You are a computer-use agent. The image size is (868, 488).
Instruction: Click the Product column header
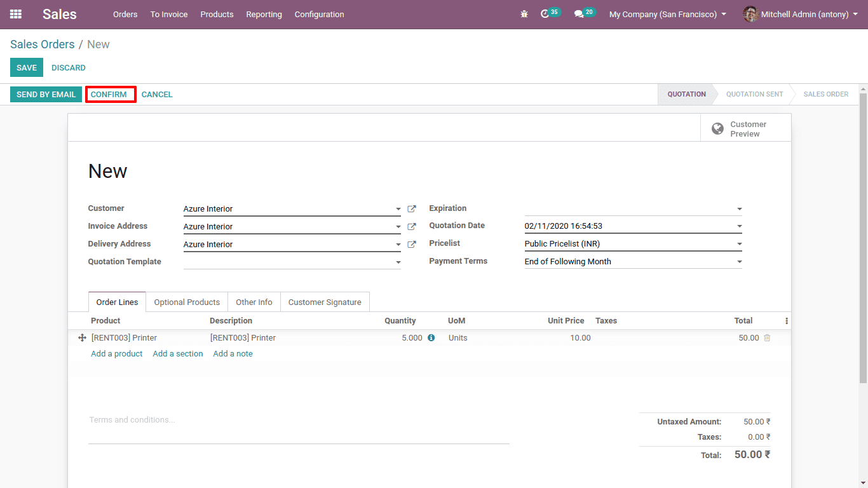coord(105,321)
